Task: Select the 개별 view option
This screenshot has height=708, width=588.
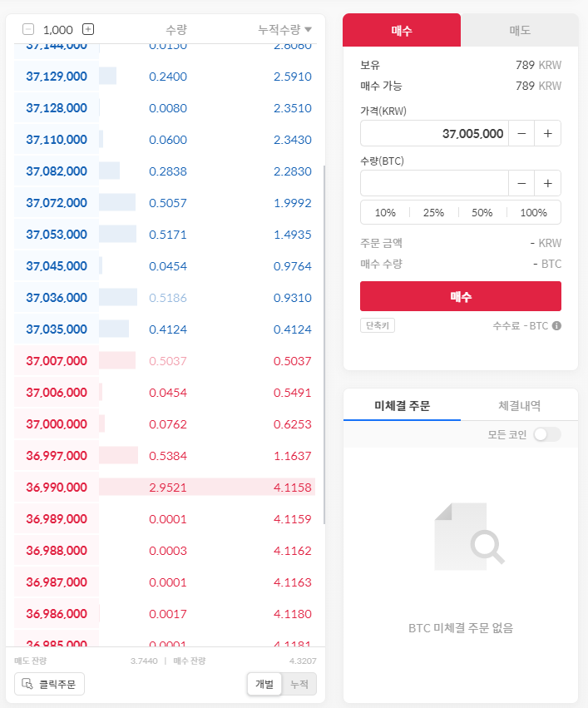Action: (264, 684)
